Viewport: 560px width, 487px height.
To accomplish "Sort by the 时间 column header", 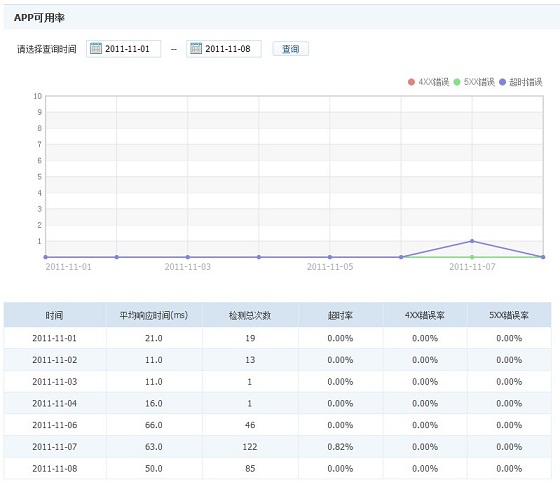I will click(x=55, y=315).
